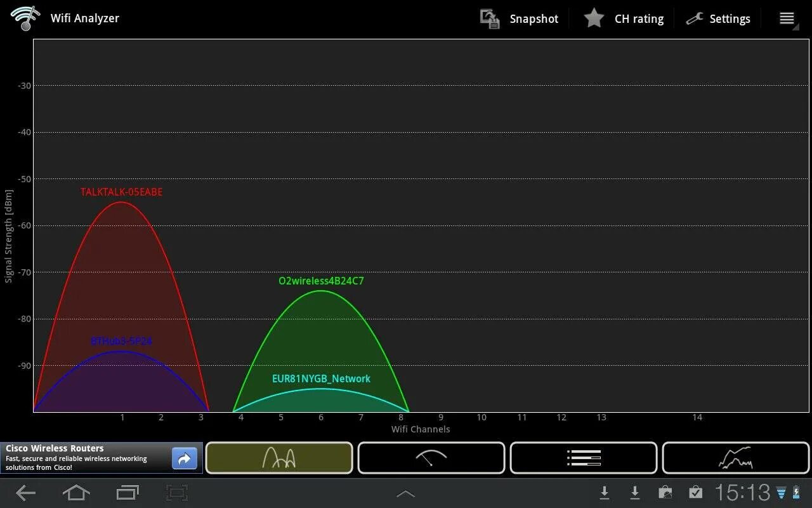Switch to the channel graph view
The image size is (812, 508).
tap(279, 458)
